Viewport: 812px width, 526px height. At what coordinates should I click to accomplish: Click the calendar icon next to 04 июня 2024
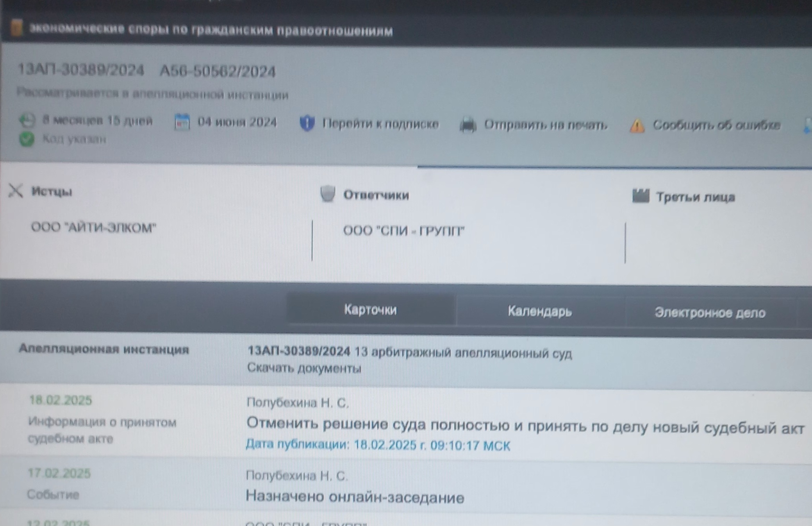182,122
